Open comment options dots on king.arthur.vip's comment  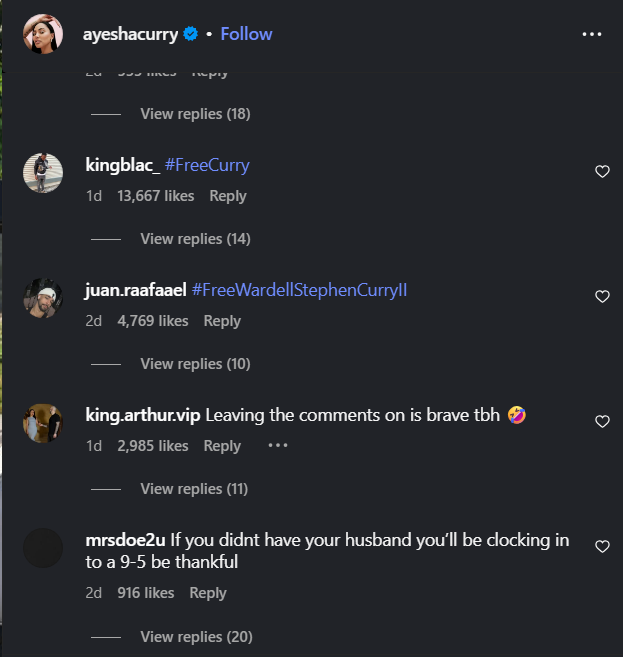point(278,446)
